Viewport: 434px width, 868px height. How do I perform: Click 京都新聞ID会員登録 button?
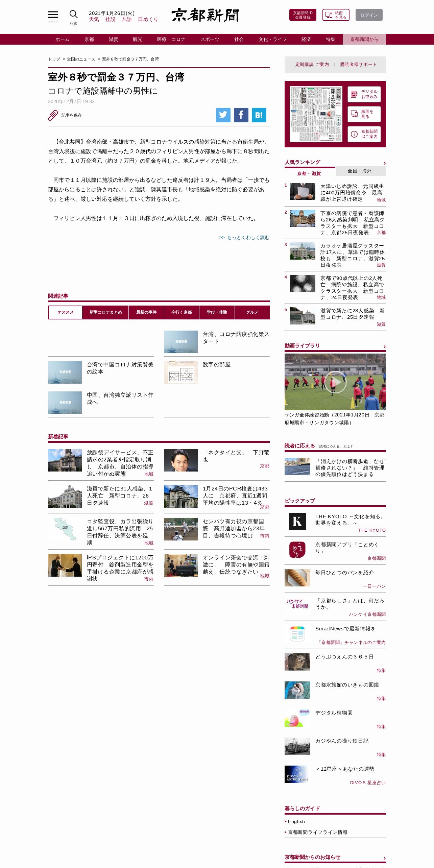[303, 15]
